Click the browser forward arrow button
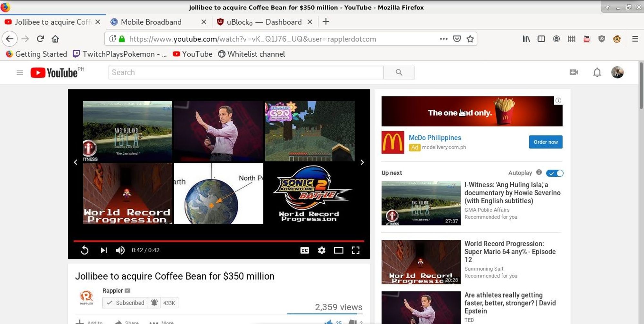Viewport: 644px width, 324px height. pos(25,39)
